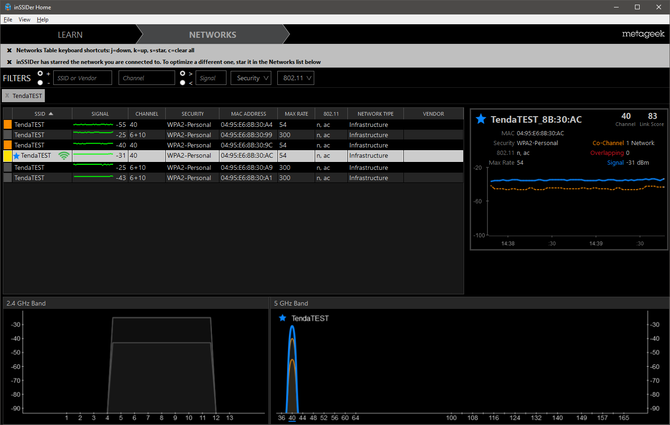670x425 pixels.
Task: Click the green Wi-Fi connected icon
Action: coord(64,156)
